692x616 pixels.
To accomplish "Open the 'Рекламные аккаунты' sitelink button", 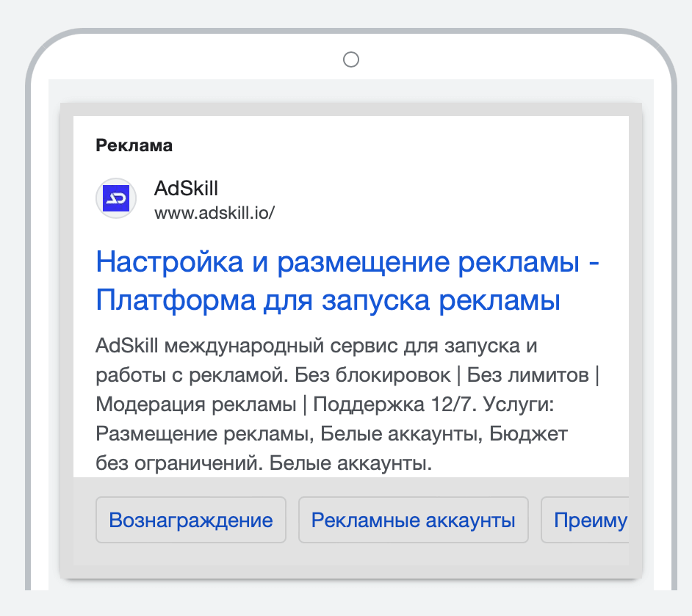I will coord(414,520).
